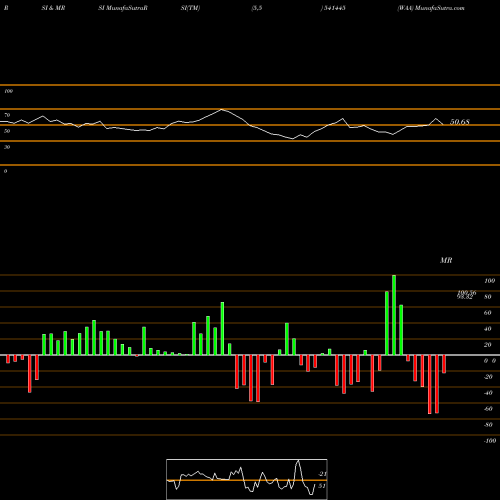Image resolution: width=500 pixels, height=500 pixels.
Task: Click the RSI axis label 50
Action: pos(7,131)
